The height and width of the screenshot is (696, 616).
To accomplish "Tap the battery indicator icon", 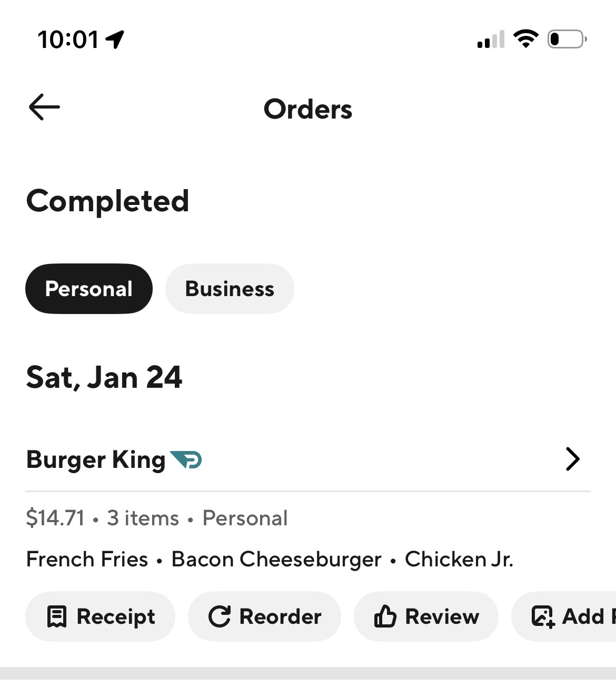I will [567, 39].
